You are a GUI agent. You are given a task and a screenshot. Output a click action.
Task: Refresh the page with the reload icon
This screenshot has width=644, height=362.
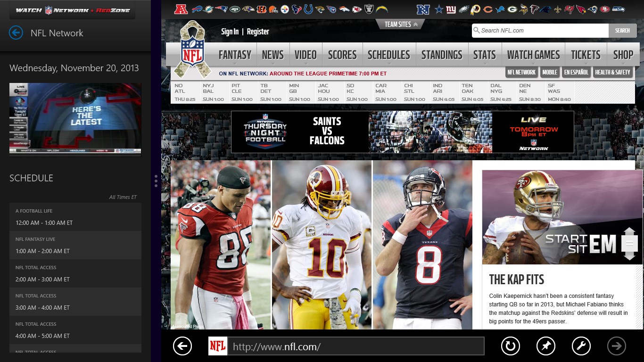coord(510,346)
